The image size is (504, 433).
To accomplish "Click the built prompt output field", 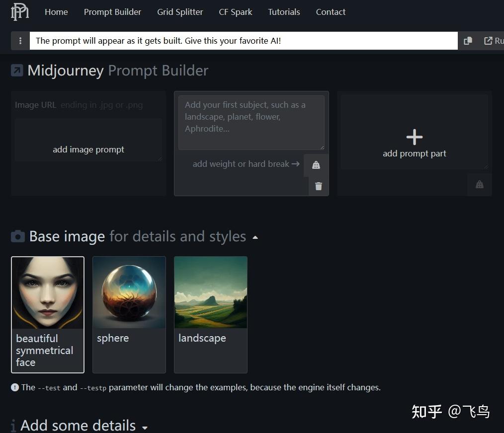I will tap(244, 41).
